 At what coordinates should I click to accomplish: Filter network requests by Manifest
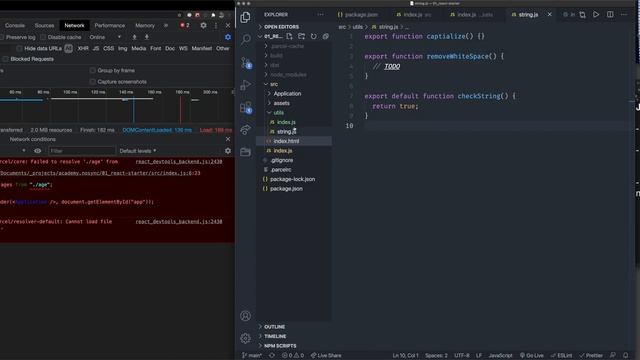(x=202, y=48)
